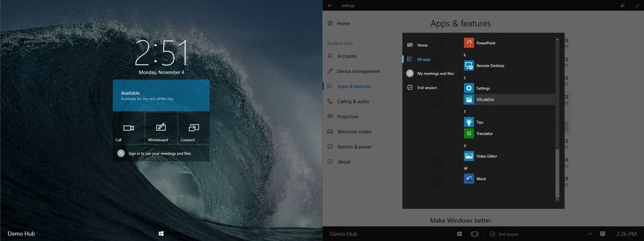Image resolution: width=644 pixels, height=241 pixels.
Task: Open the Action Center notifications icon
Action: click(602, 234)
